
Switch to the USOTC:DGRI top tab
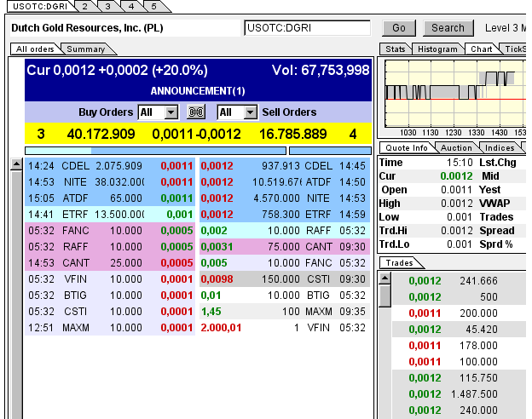click(40, 6)
